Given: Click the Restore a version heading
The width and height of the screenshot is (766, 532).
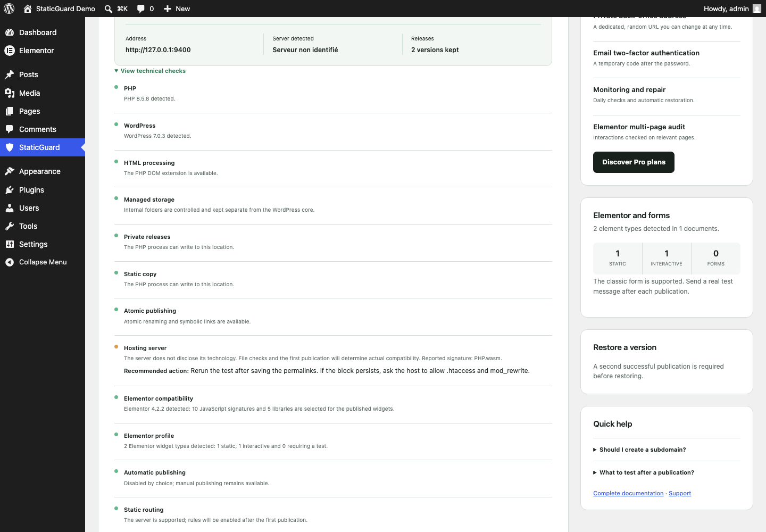Looking at the screenshot, I should [625, 347].
